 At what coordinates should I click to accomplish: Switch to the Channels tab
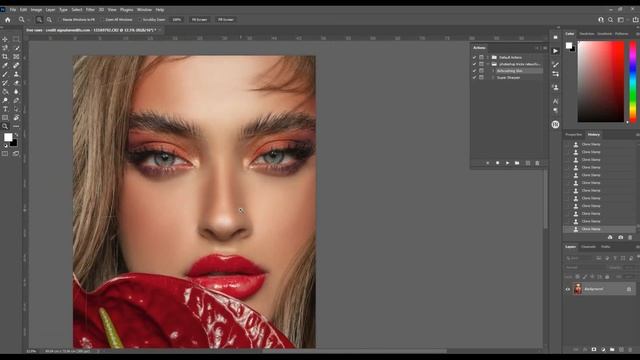coord(588,247)
